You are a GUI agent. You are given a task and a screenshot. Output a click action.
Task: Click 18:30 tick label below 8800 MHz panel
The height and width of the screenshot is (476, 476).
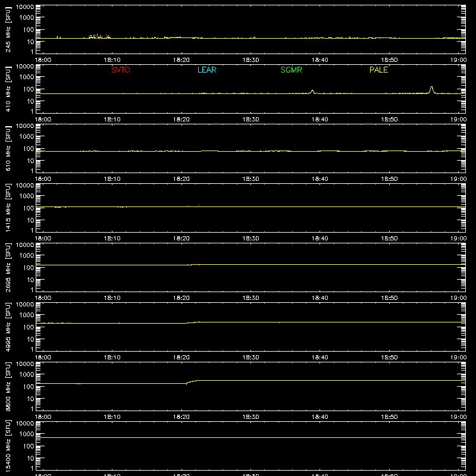[x=250, y=417]
